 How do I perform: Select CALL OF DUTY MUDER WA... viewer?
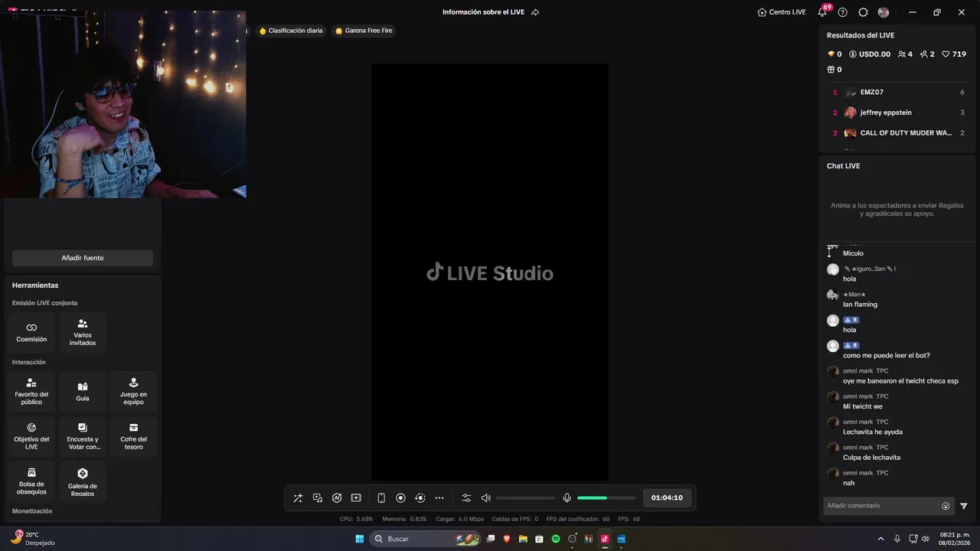(x=899, y=133)
